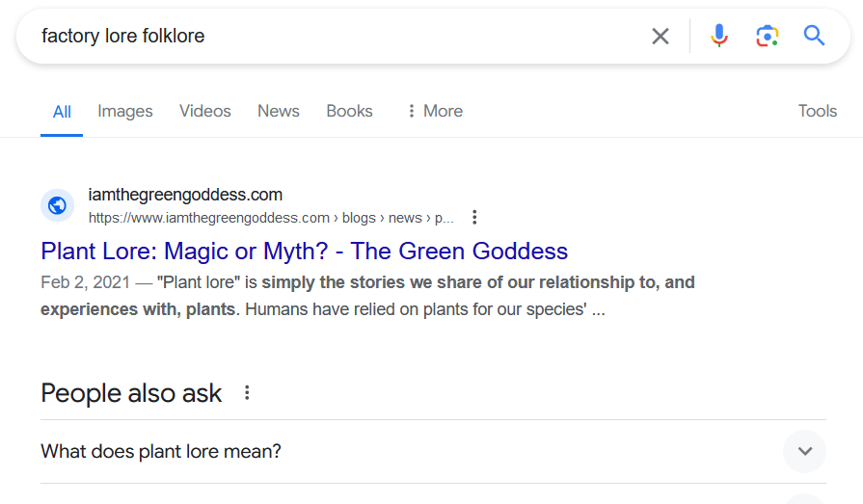Open 'Plant Lore: Magic or Myth?' result link

[305, 252]
